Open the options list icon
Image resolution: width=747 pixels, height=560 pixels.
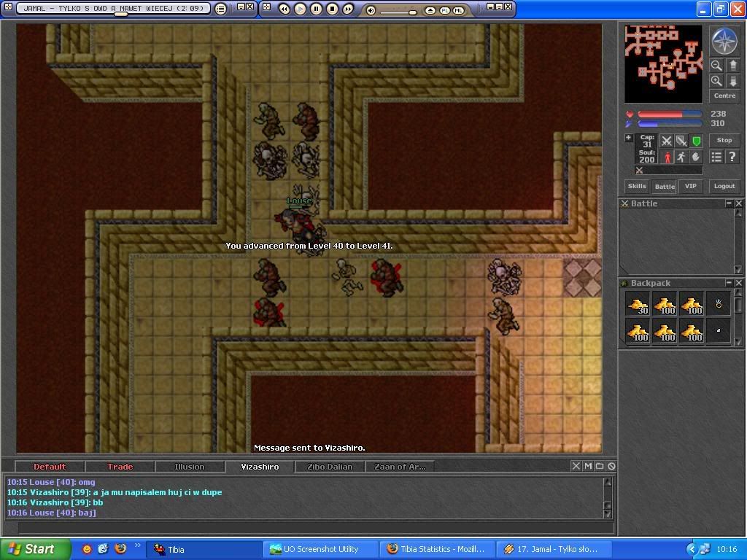tap(716, 157)
